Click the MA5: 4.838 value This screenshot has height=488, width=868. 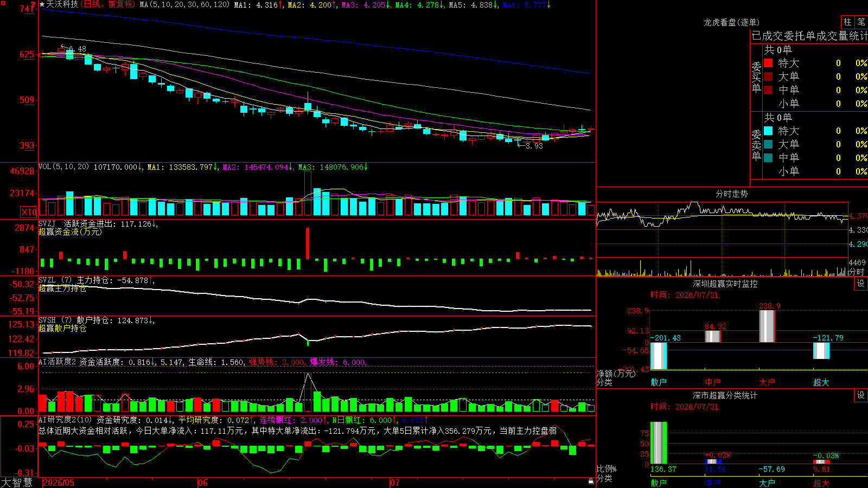[473, 5]
